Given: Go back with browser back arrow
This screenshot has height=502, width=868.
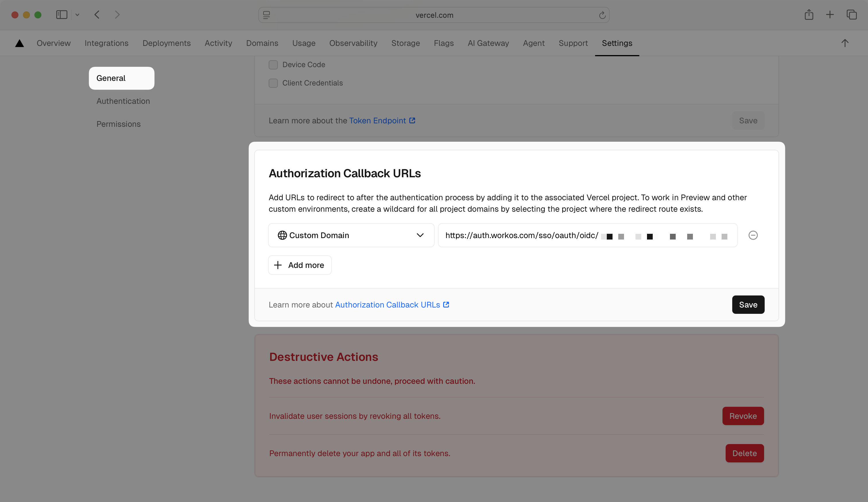Looking at the screenshot, I should click(97, 15).
